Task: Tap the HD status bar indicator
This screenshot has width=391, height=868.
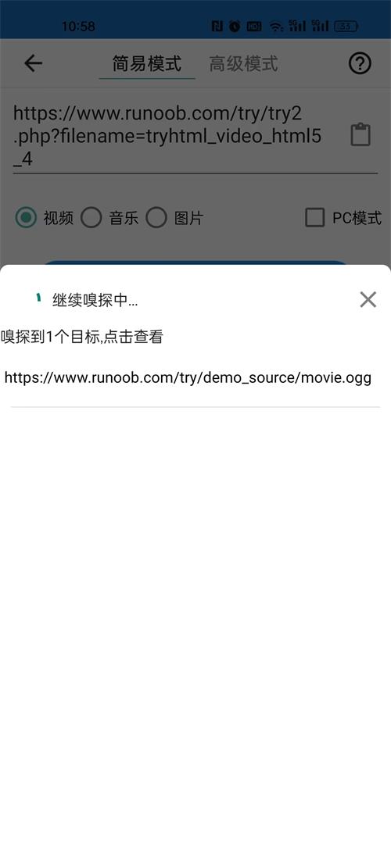Action: 254,26
